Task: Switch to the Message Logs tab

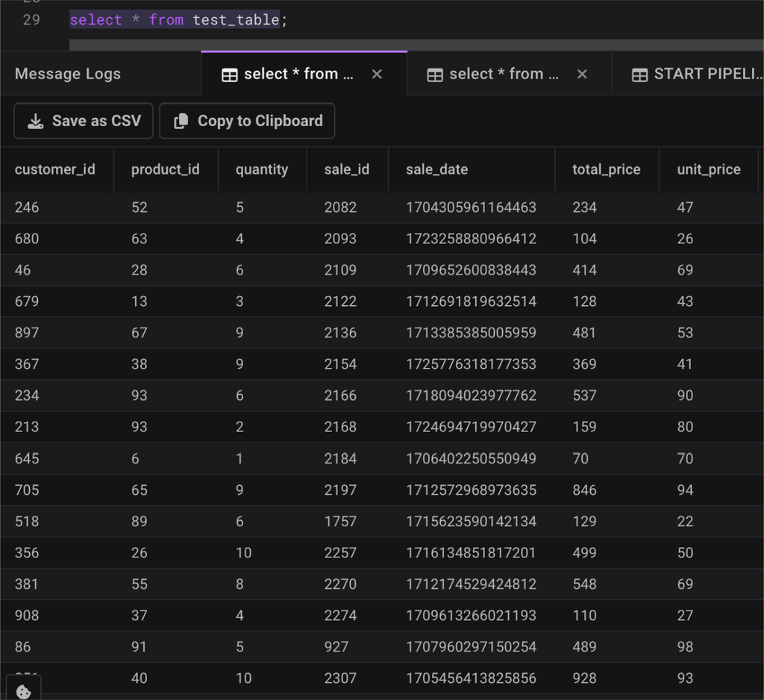Action: (68, 74)
